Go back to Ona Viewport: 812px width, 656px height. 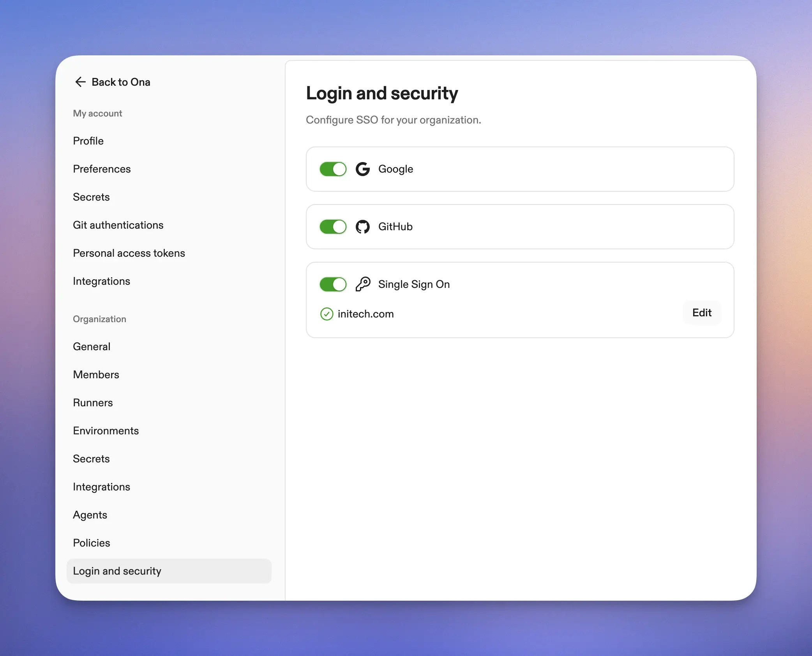[x=121, y=82]
